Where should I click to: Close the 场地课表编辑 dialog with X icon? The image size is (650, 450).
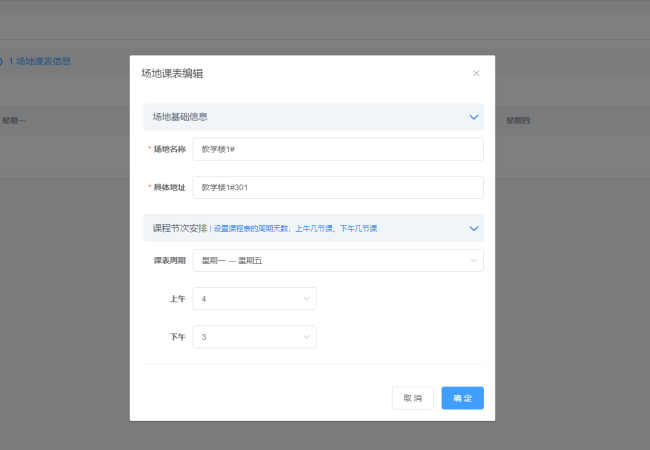[476, 73]
